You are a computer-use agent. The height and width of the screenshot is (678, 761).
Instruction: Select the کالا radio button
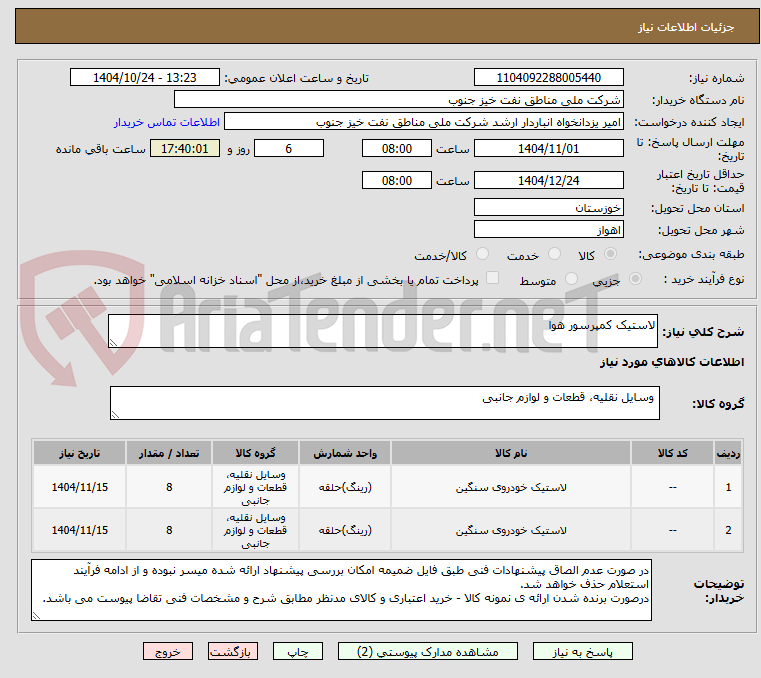611,254
